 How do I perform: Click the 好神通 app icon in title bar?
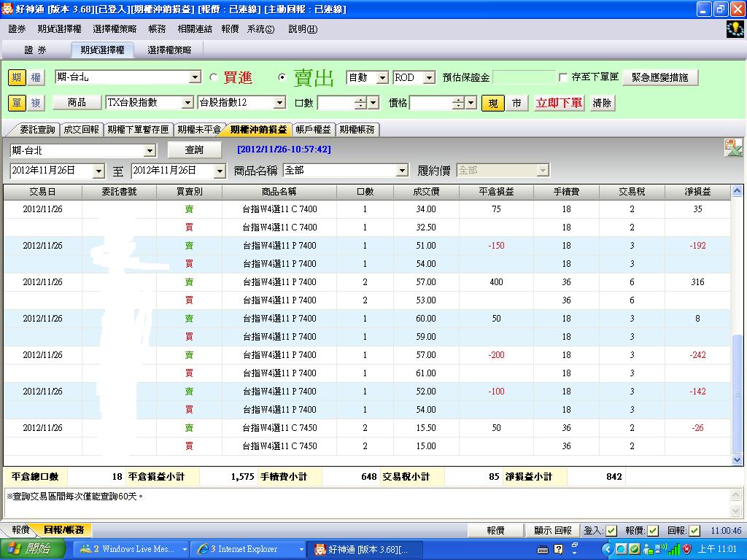(x=7, y=9)
